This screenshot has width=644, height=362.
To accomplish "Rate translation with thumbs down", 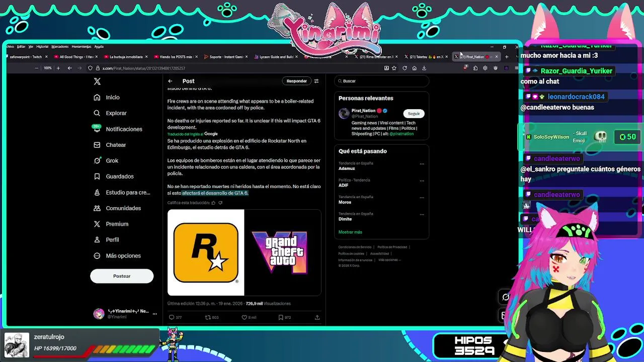I will 220,203.
